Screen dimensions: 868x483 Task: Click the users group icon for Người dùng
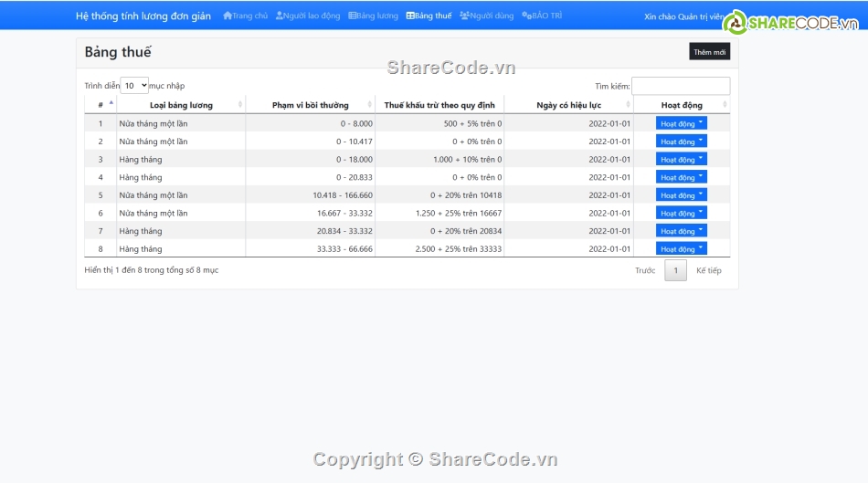[464, 16]
